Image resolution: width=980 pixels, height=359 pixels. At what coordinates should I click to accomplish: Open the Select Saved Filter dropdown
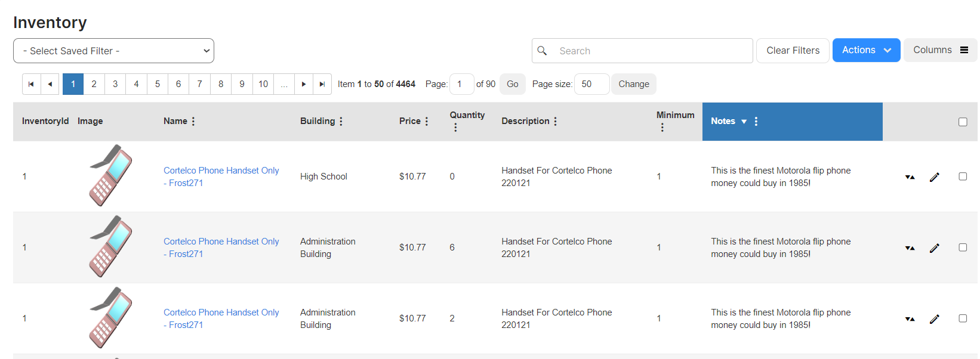113,51
